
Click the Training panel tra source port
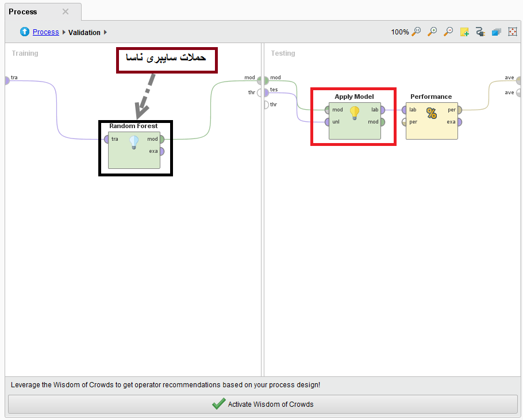click(x=7, y=80)
